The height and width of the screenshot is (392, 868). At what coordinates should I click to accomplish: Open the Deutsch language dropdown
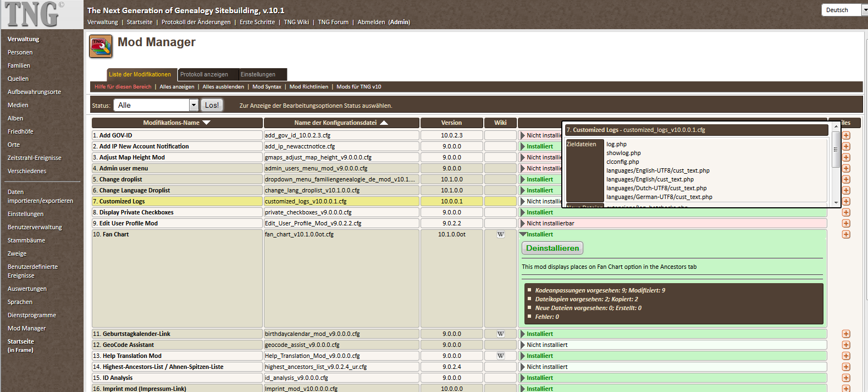(844, 10)
